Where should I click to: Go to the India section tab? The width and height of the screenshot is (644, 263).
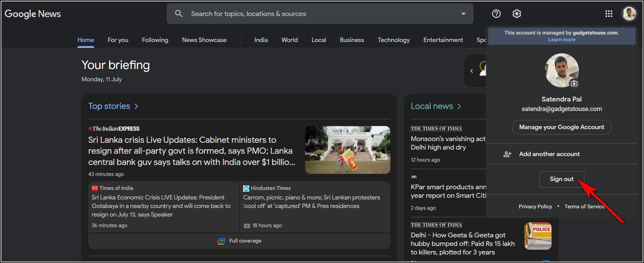click(x=261, y=40)
